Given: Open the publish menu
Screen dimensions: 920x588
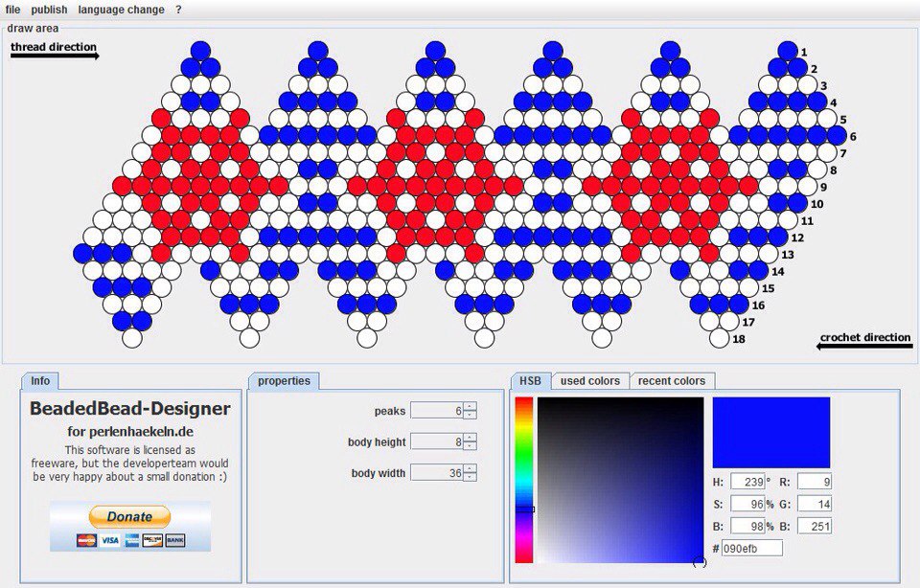Looking at the screenshot, I should click(x=49, y=10).
